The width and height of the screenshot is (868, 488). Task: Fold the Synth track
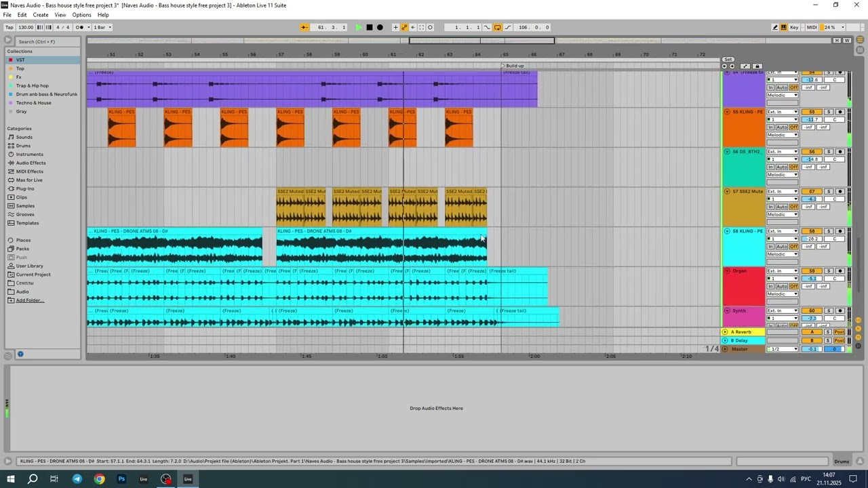point(727,310)
